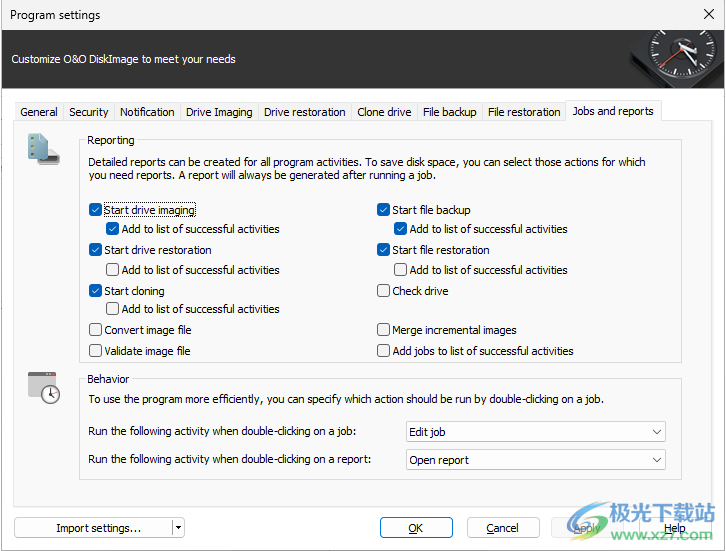Open the Open report dropdown
The width and height of the screenshot is (726, 551).
click(536, 460)
